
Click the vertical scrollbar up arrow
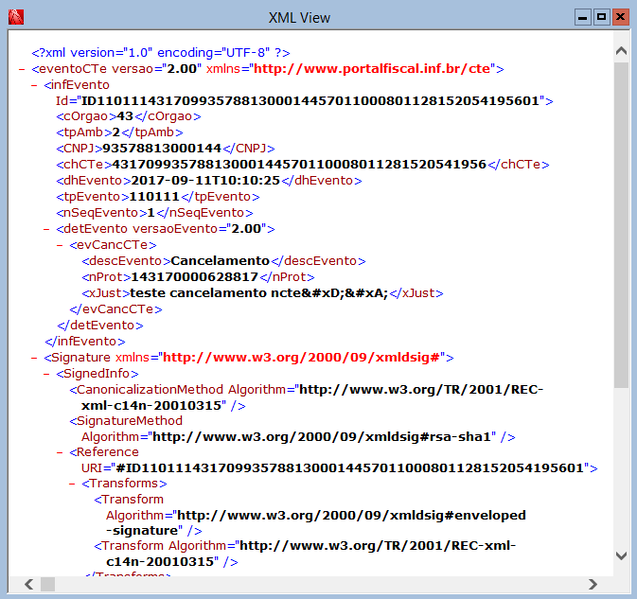621,51
